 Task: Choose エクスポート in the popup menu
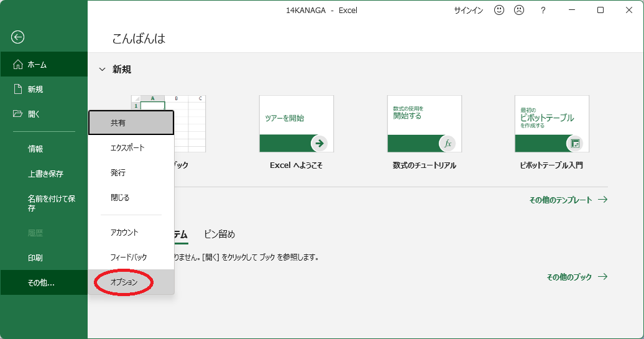point(131,147)
